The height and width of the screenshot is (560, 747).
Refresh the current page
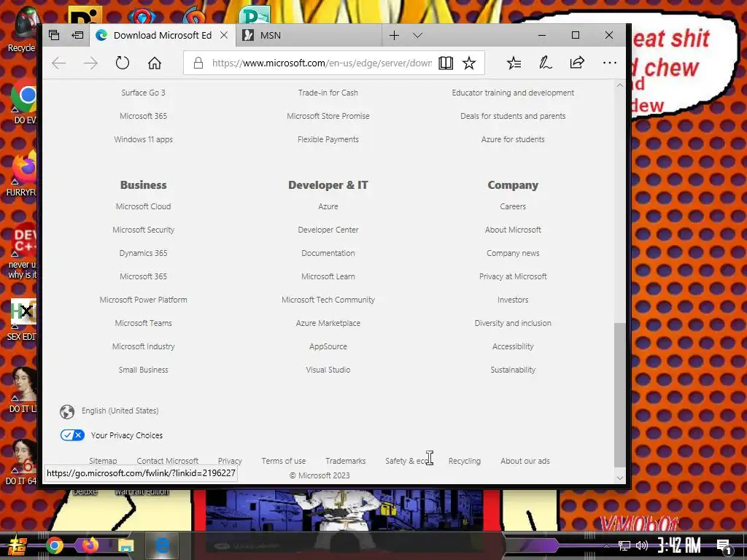coord(123,63)
